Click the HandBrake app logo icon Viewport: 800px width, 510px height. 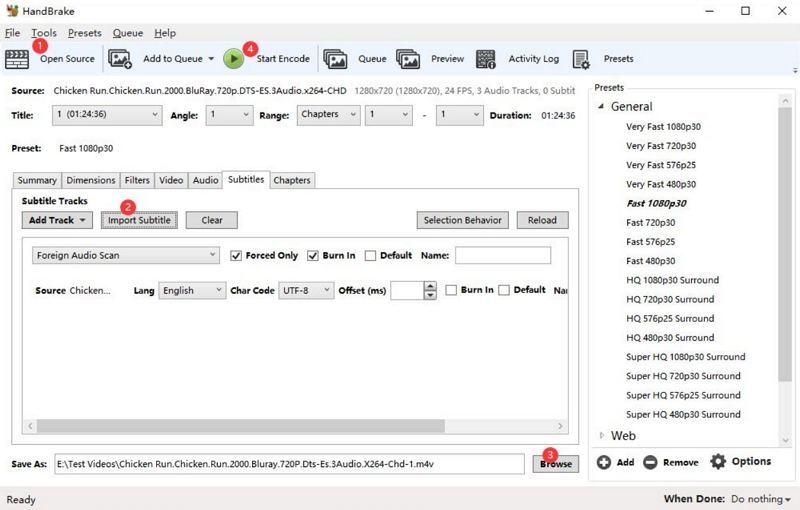tap(12, 10)
